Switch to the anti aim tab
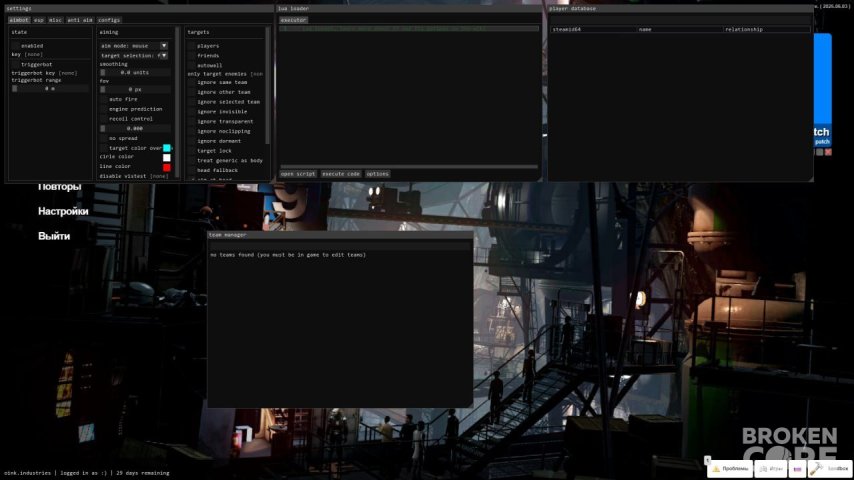The image size is (854, 480). click(x=80, y=20)
